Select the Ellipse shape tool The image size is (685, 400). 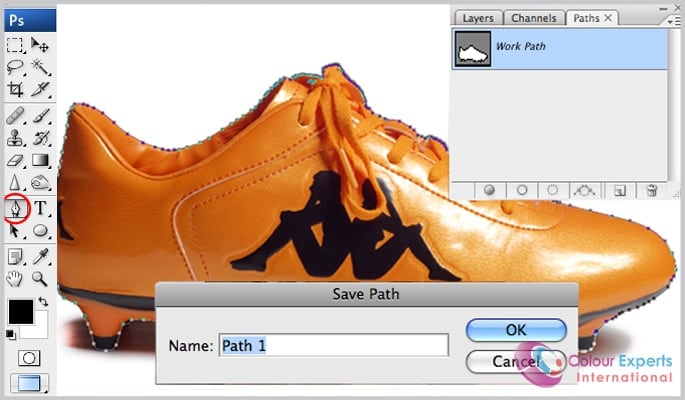pyautogui.click(x=41, y=230)
